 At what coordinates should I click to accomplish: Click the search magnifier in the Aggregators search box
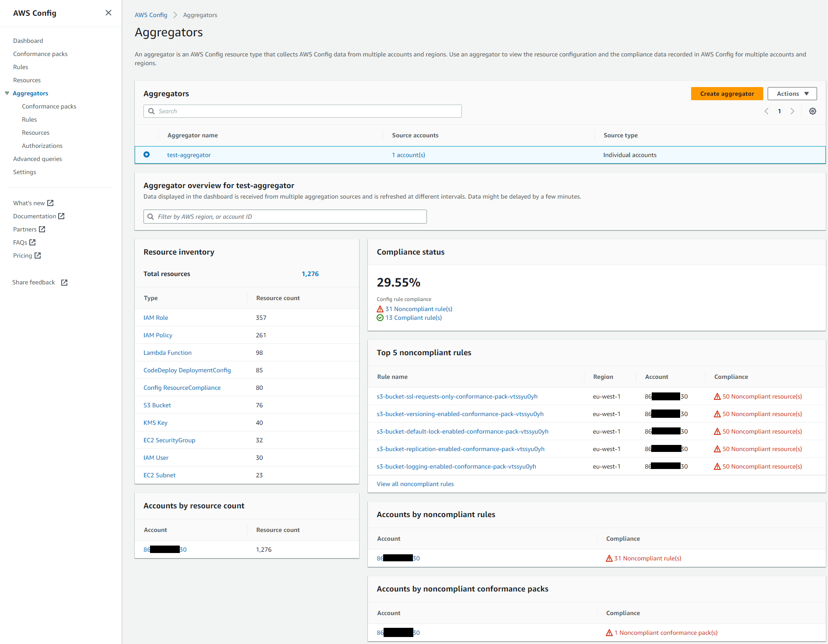pos(151,111)
